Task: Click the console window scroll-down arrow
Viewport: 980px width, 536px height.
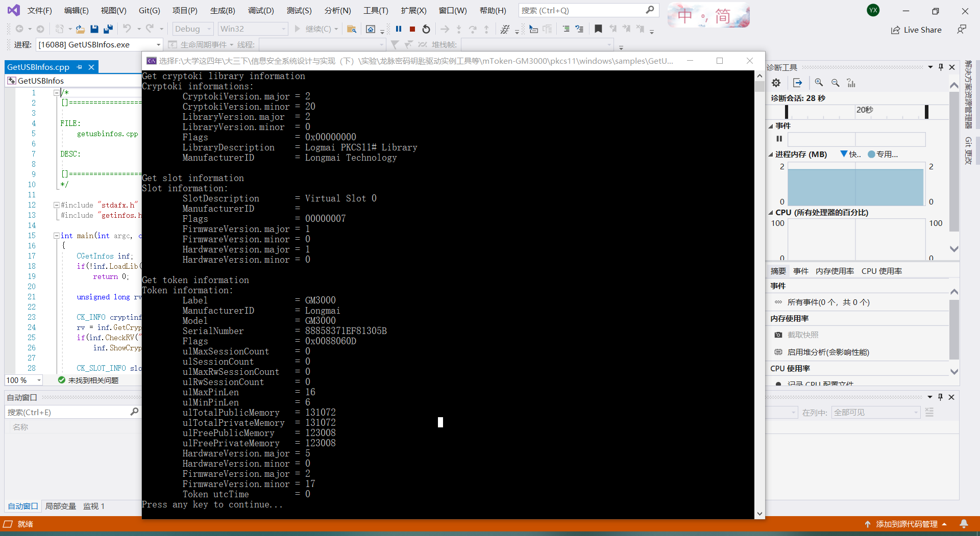Action: pos(759,514)
